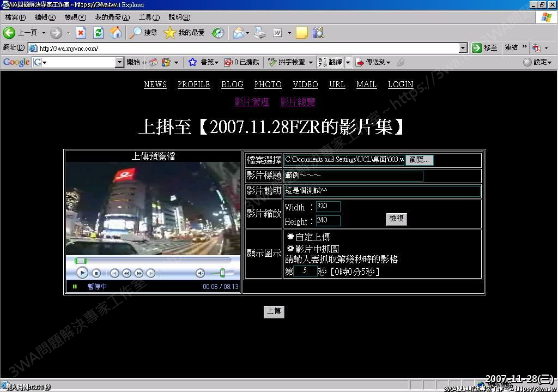This screenshot has width=558, height=392.
Task: Refresh the page with the toolbar icon
Action: coord(98,33)
